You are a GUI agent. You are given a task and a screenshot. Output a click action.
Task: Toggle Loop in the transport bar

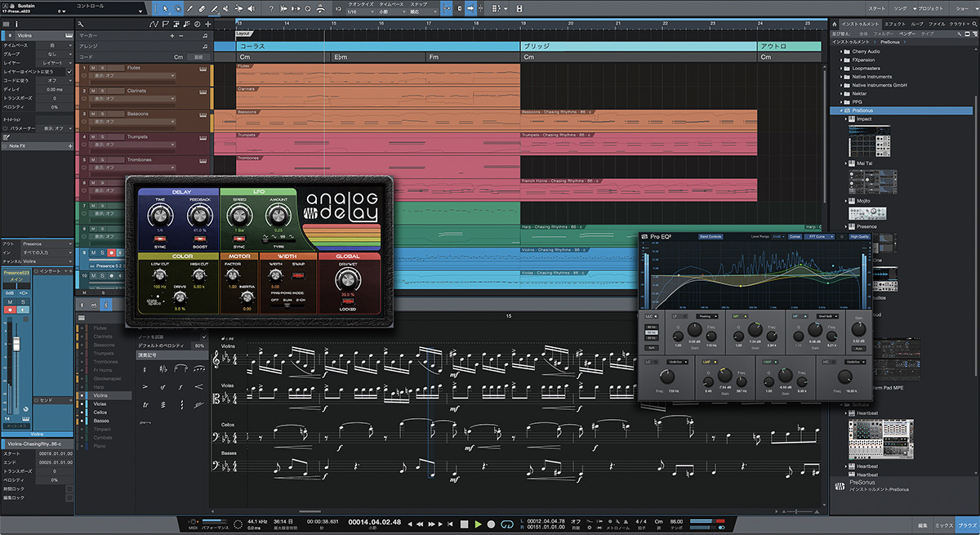click(x=507, y=524)
